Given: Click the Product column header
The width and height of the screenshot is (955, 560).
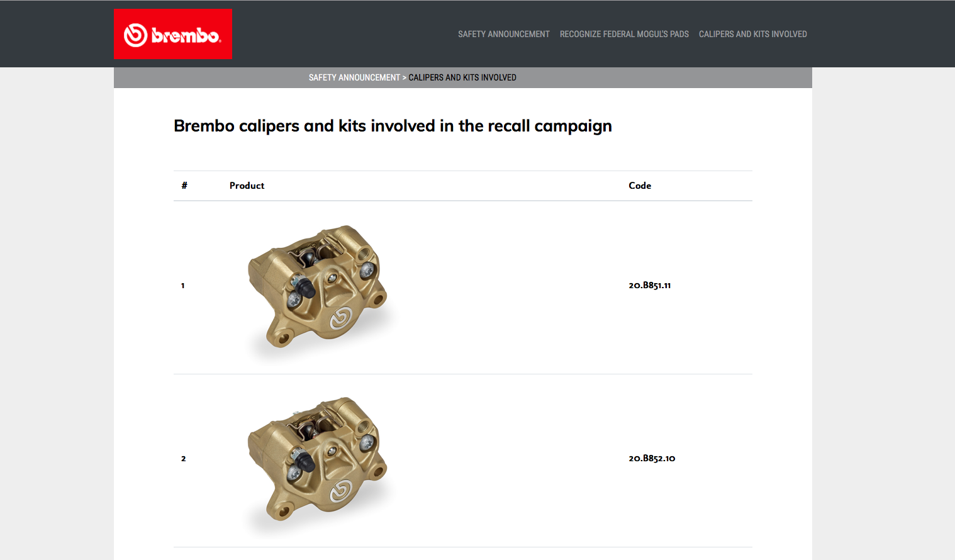Looking at the screenshot, I should click(x=247, y=186).
